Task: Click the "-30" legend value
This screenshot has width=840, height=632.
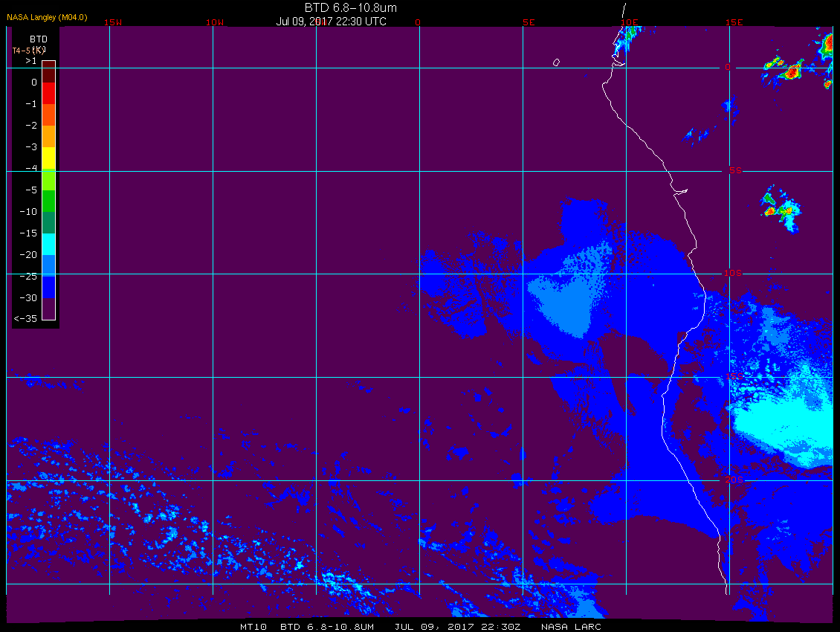Action: click(28, 298)
